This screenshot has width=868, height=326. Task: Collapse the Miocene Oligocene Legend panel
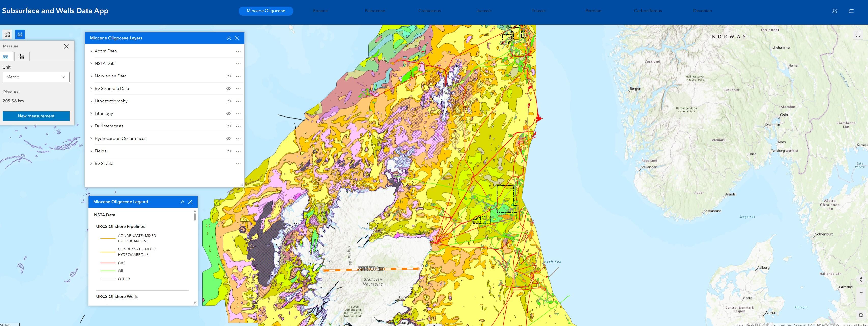tap(182, 202)
